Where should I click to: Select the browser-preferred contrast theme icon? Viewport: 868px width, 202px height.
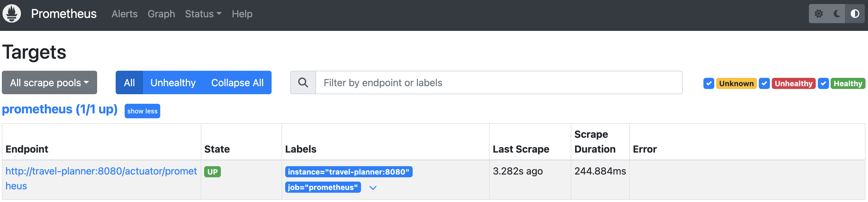click(x=855, y=14)
